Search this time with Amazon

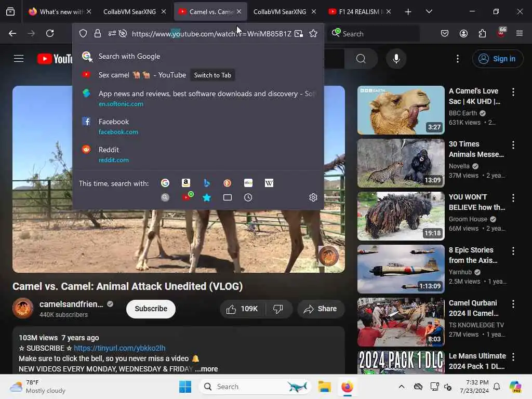(186, 183)
